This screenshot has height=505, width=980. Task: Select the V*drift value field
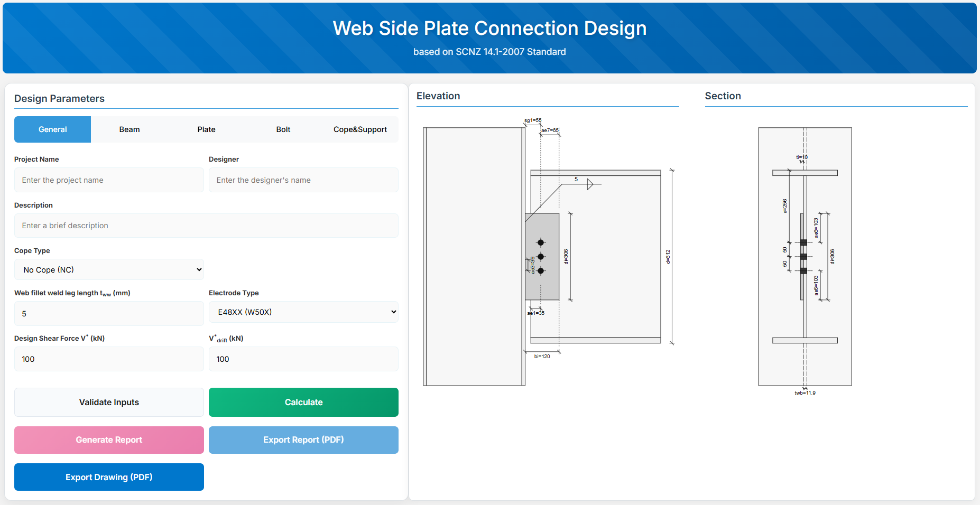coord(303,359)
